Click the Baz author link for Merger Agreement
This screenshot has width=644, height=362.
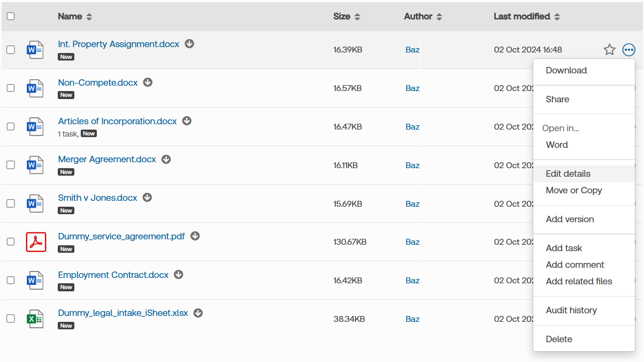point(412,165)
